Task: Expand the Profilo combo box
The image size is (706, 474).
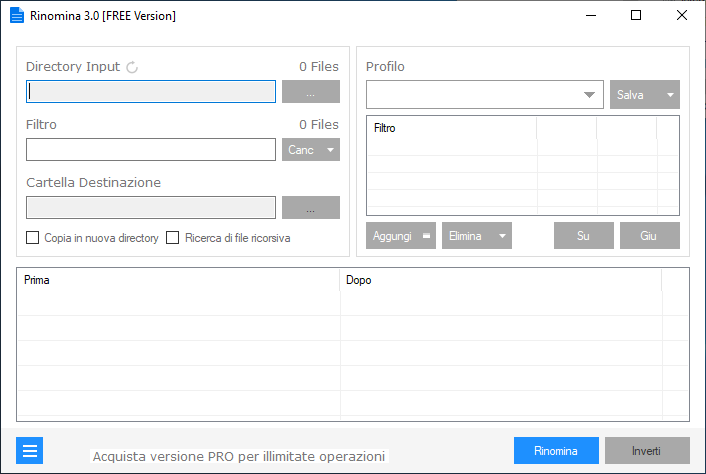Action: tap(589, 95)
